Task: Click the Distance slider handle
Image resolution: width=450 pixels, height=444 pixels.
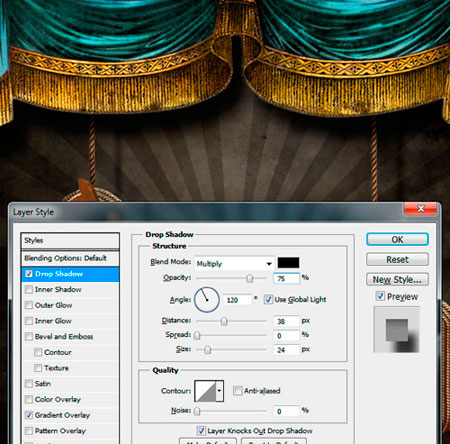Action: click(224, 321)
